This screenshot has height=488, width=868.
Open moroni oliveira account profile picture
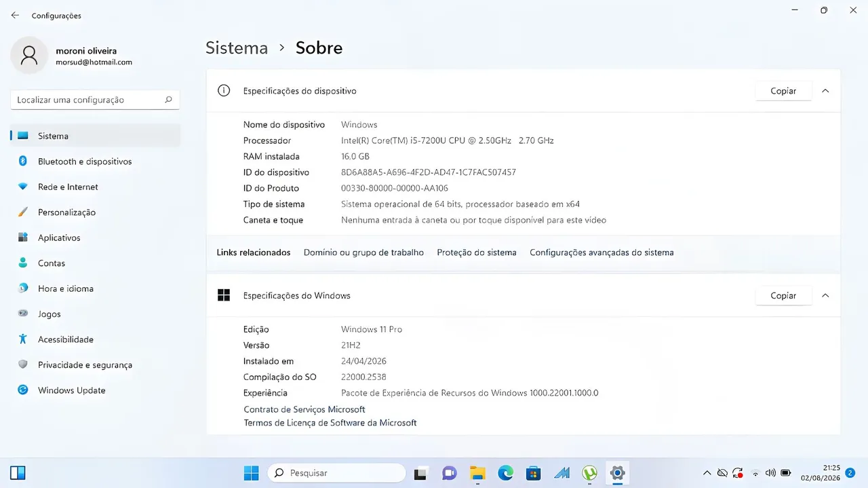coord(29,56)
